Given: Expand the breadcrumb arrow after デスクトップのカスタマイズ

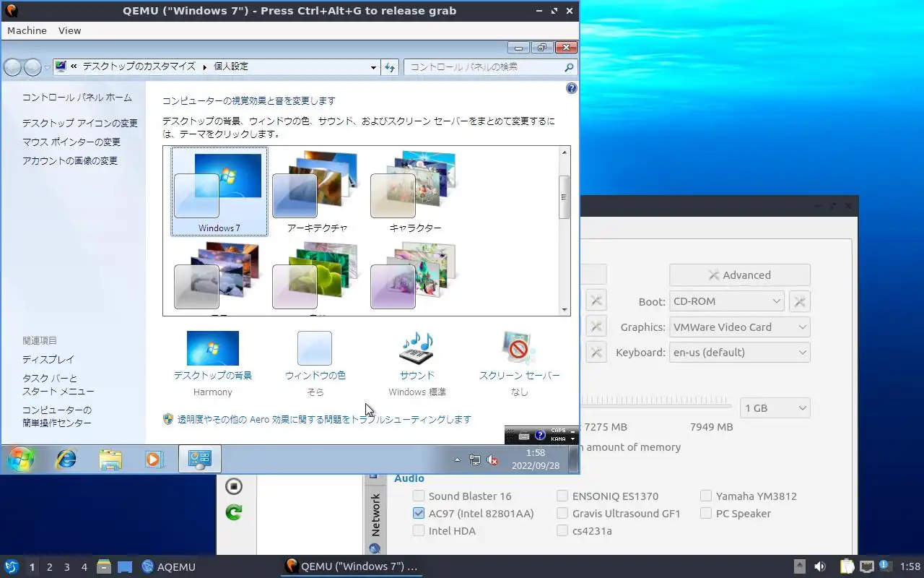Looking at the screenshot, I should point(204,66).
